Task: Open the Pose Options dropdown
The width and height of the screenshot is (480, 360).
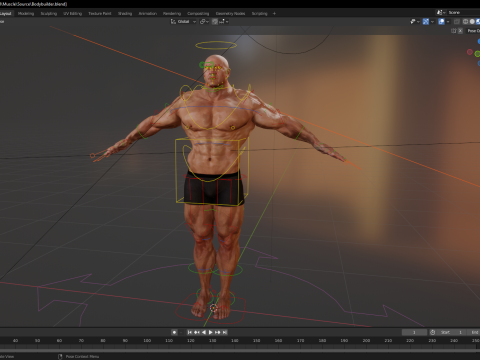Action: point(473,31)
